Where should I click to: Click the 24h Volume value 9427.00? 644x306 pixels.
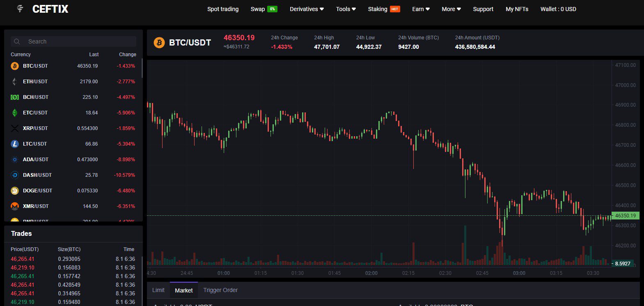(x=408, y=47)
